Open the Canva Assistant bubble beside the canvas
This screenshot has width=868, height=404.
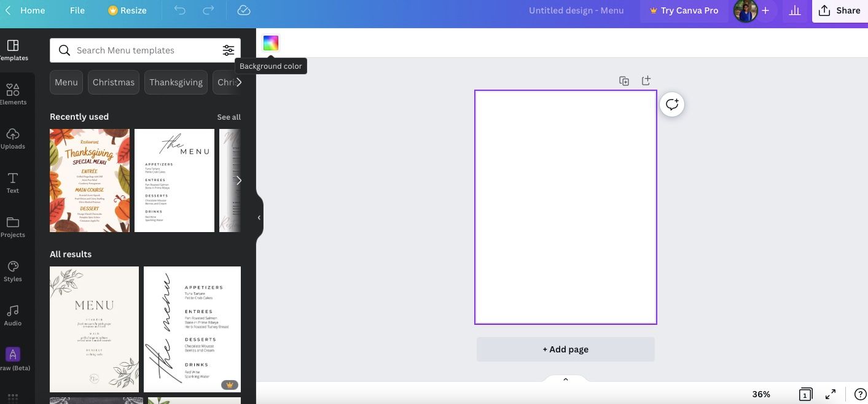coord(671,104)
